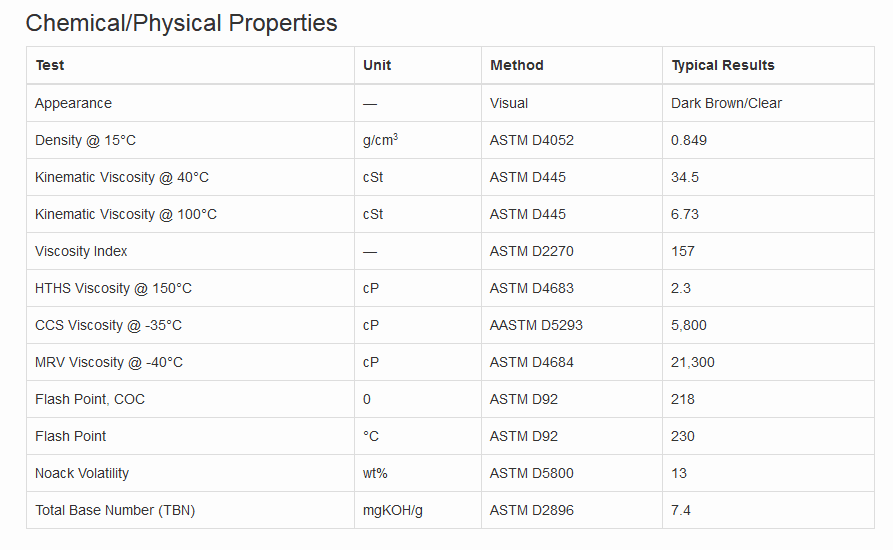Select the AASTM D5293 method cell
Image resolution: width=893 pixels, height=550 pixels.
click(x=536, y=325)
